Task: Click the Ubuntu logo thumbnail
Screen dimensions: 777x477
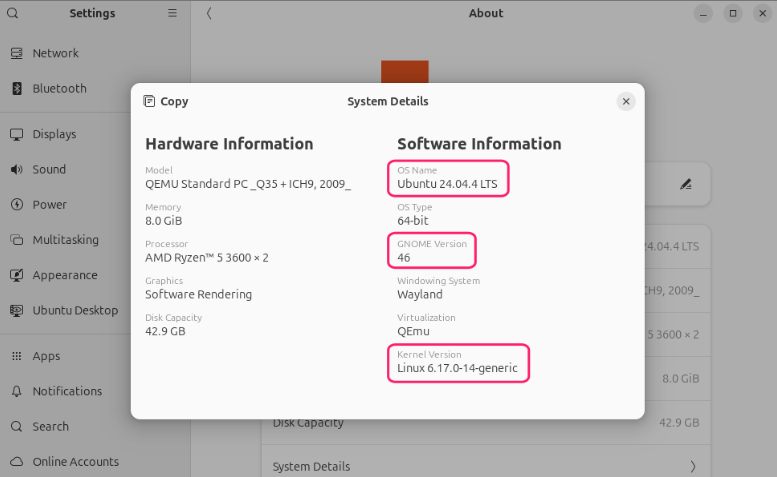Action: (x=405, y=72)
